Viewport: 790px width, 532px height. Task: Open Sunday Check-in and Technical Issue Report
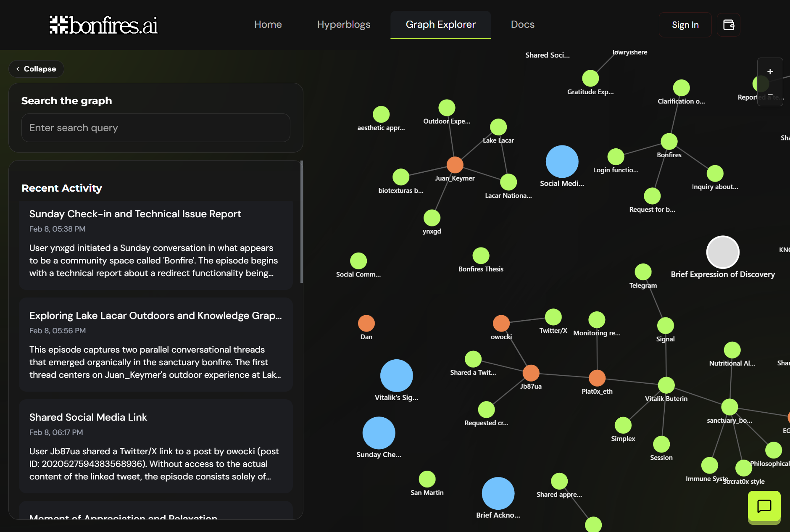[156, 245]
